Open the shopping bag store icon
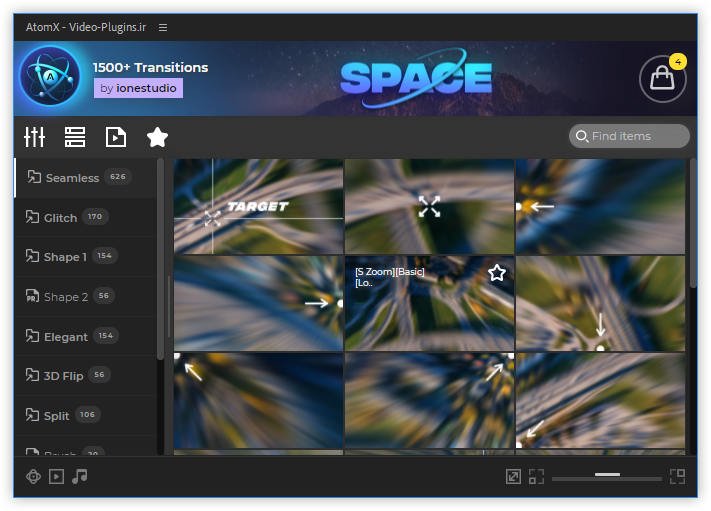Image resolution: width=711 pixels, height=511 pixels. click(x=662, y=79)
